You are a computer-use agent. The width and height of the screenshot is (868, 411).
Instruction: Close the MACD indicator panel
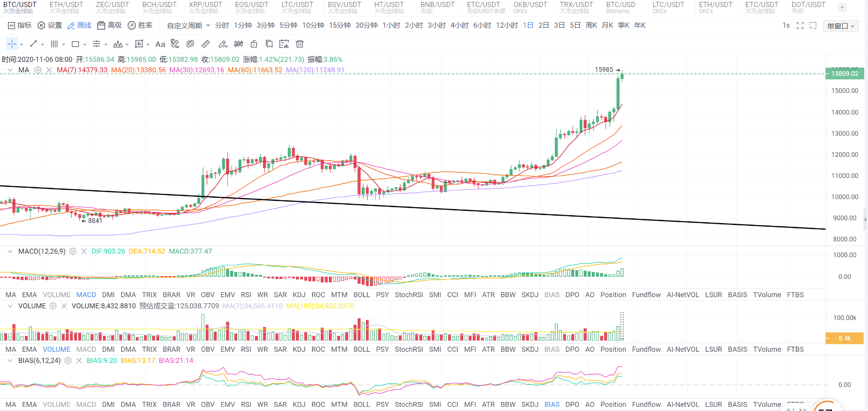pos(84,251)
